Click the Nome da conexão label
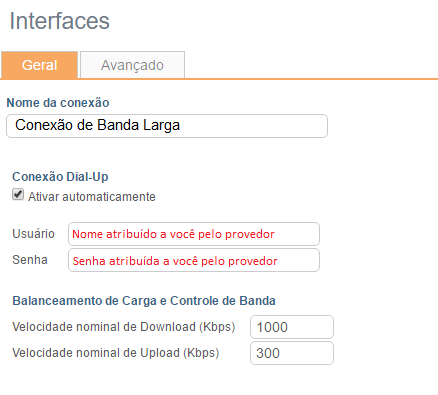The image size is (438, 395). [x=58, y=103]
